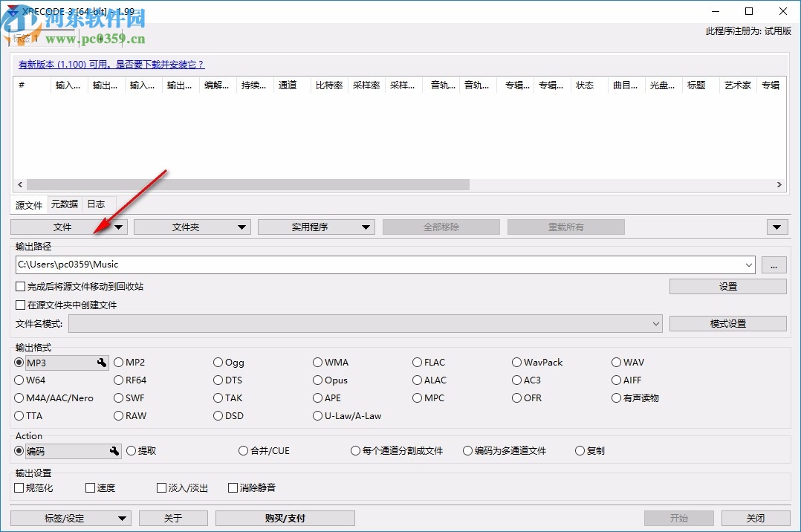Open the 文件名模式 dropdown list

coord(655,323)
